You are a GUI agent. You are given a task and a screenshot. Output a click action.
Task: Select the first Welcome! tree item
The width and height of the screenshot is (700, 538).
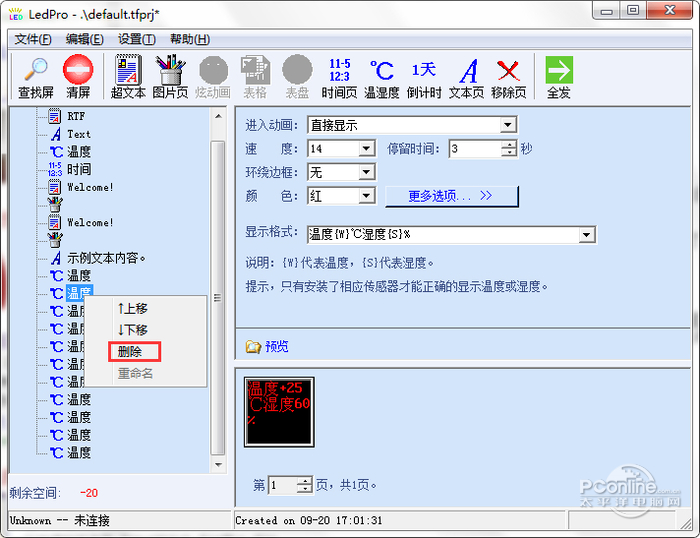pos(90,187)
